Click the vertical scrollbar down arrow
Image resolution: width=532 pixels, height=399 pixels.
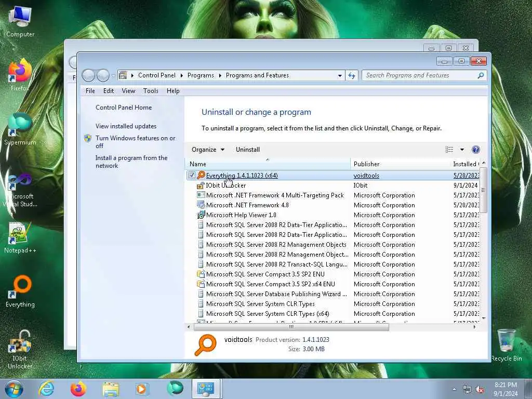484,318
